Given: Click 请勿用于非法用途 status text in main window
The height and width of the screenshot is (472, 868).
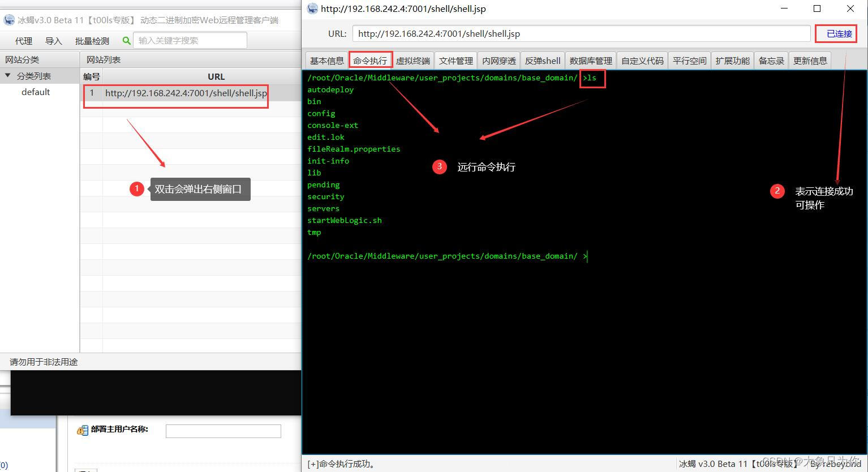Looking at the screenshot, I should coord(44,362).
